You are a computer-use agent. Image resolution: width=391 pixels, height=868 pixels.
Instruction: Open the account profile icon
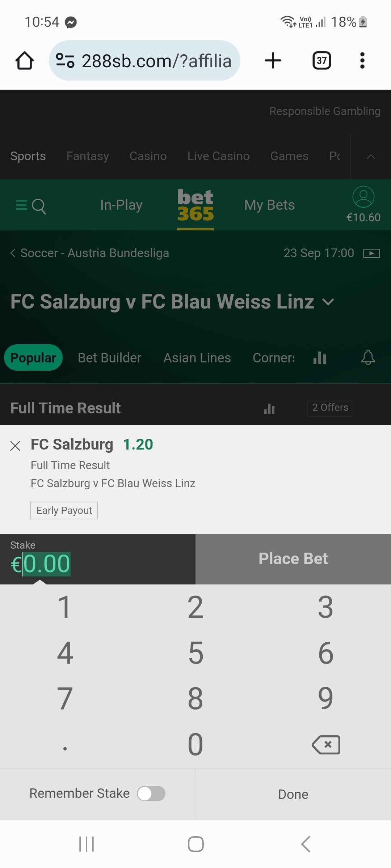click(363, 197)
